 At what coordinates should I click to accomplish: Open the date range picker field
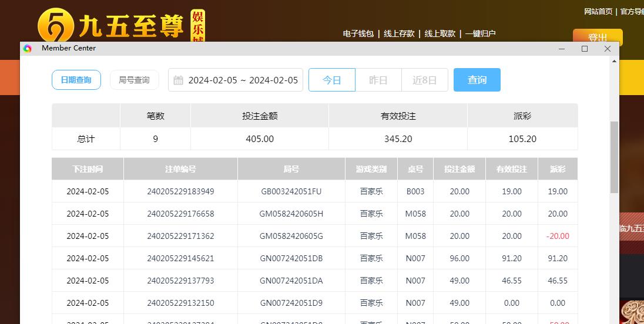(x=242, y=80)
